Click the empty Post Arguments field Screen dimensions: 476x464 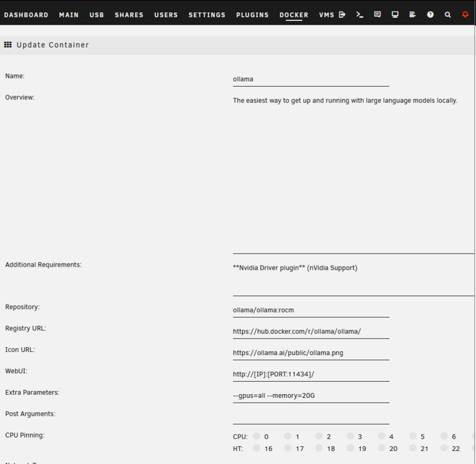click(311, 417)
